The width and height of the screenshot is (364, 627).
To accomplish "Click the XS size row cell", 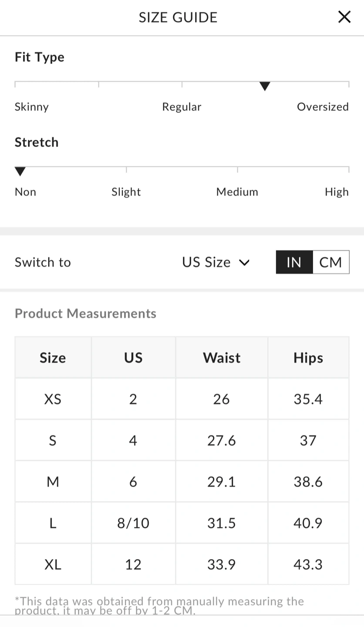I will [x=53, y=399].
